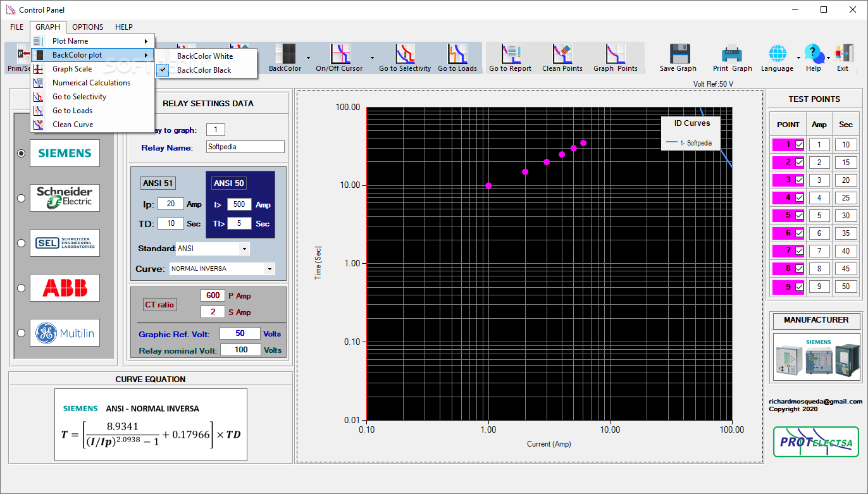
Task: Choose SEL radio button
Action: pos(21,243)
